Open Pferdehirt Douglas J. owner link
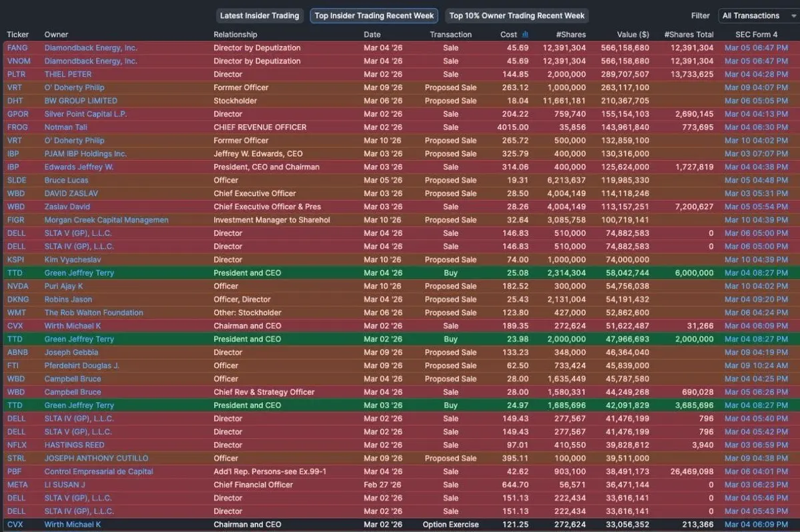The width and height of the screenshot is (800, 532). [81, 366]
